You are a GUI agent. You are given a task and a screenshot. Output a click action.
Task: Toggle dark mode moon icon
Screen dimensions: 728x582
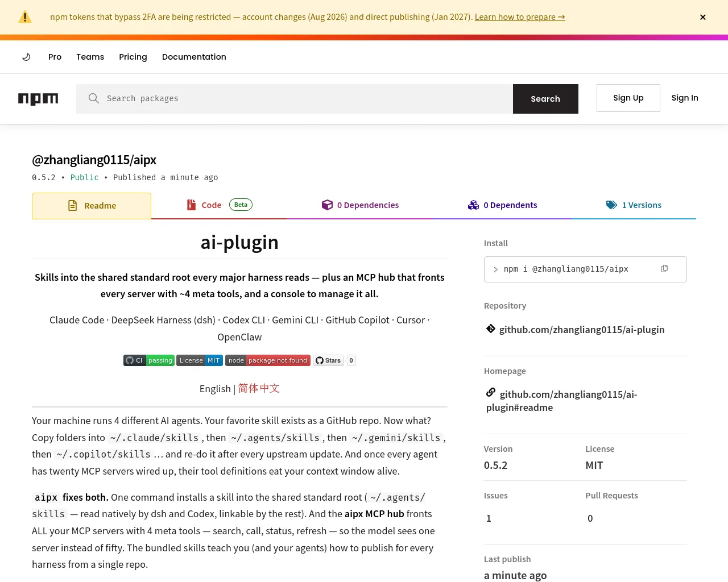click(x=26, y=57)
